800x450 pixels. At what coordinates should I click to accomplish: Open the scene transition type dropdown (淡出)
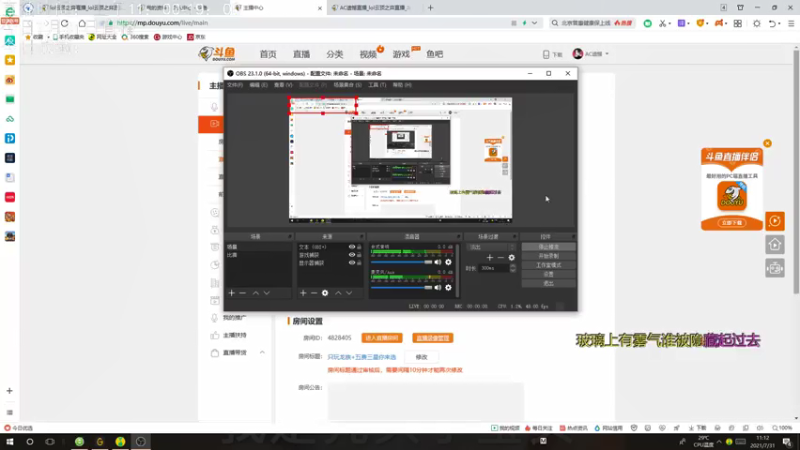click(x=491, y=247)
